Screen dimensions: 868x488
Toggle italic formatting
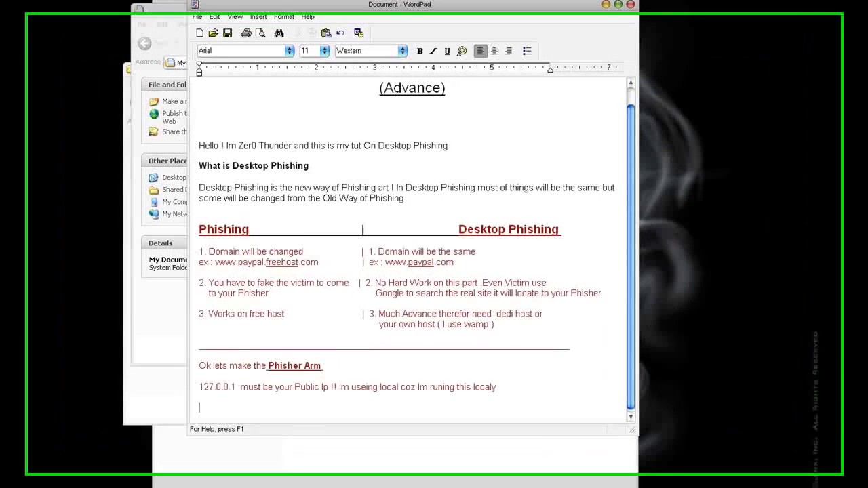tap(433, 51)
